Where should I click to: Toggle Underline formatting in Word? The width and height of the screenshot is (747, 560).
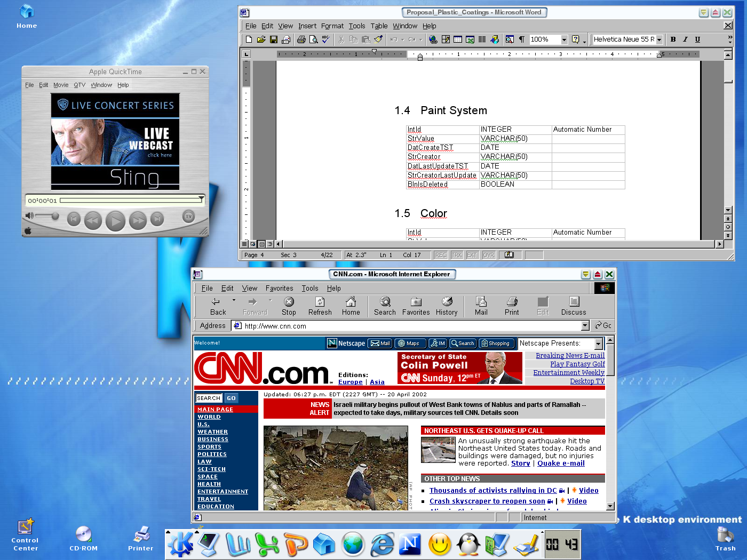pos(697,39)
